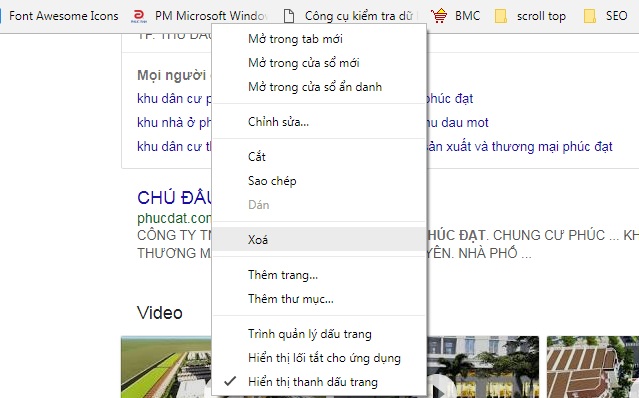Click the phucdat.com green URL
The height and width of the screenshot is (398, 639).
coord(174,218)
